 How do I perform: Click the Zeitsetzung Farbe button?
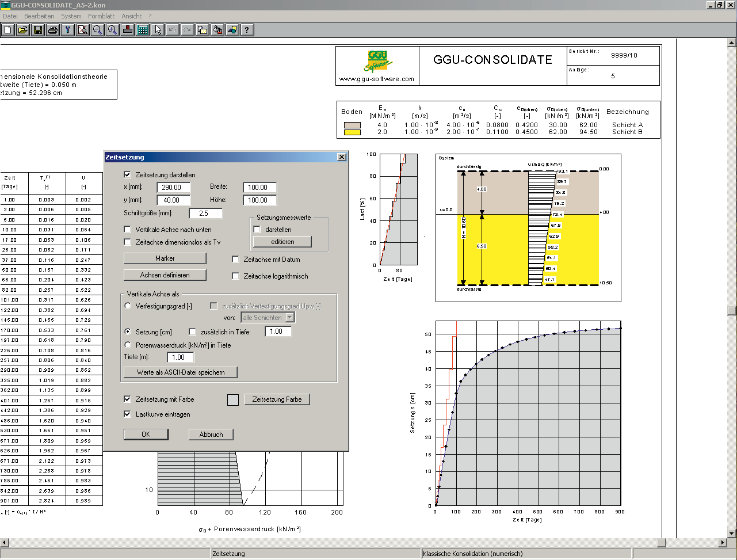click(x=277, y=399)
